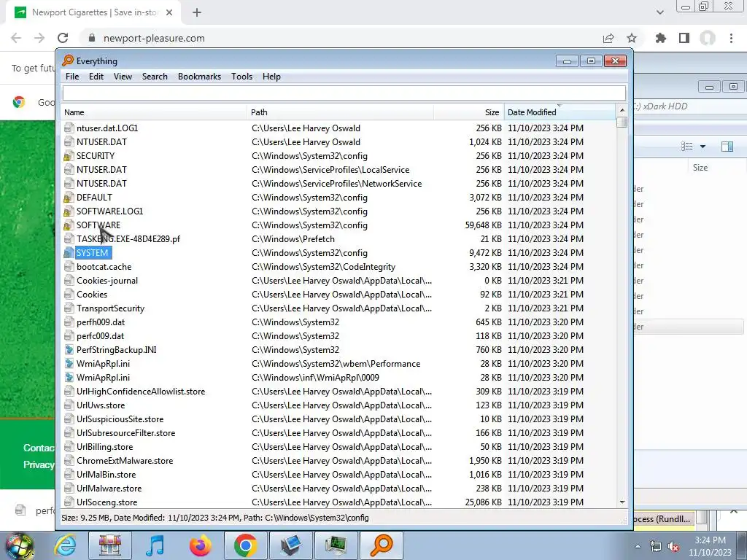747x560 pixels.
Task: Click the Everything search taskbar icon
Action: [x=381, y=545]
